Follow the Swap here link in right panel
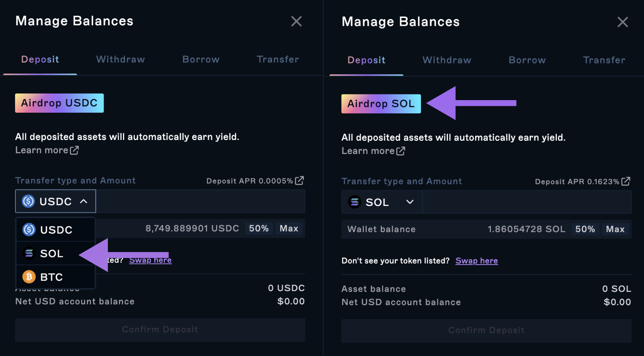Image resolution: width=644 pixels, height=356 pixels. pyautogui.click(x=477, y=261)
